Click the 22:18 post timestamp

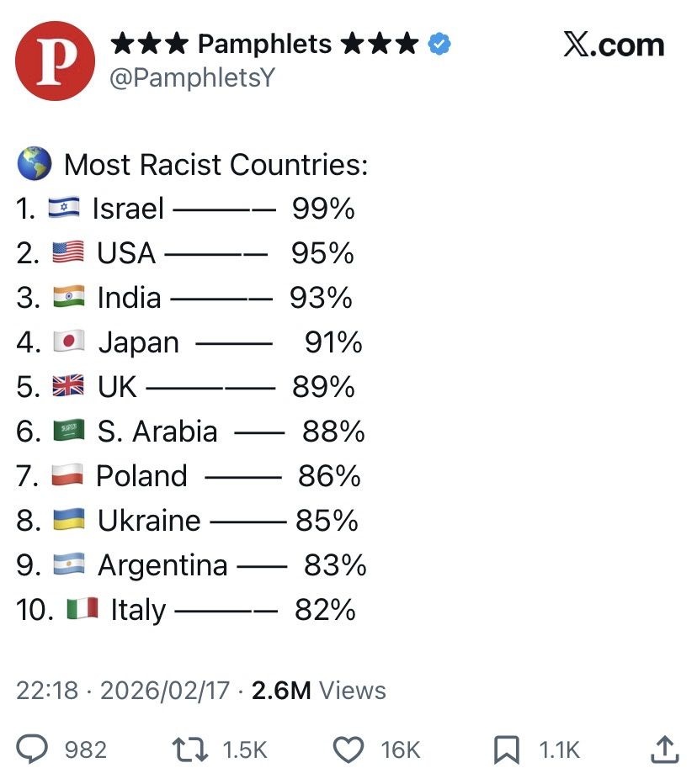tap(46, 691)
